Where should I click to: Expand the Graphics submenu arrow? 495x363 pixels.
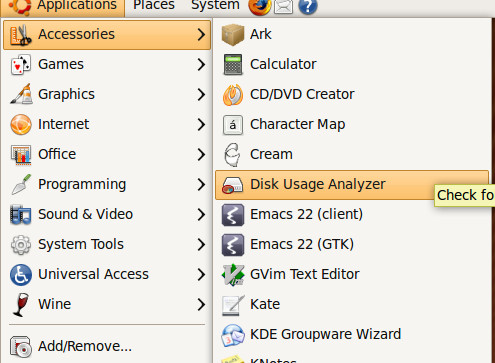(x=201, y=94)
